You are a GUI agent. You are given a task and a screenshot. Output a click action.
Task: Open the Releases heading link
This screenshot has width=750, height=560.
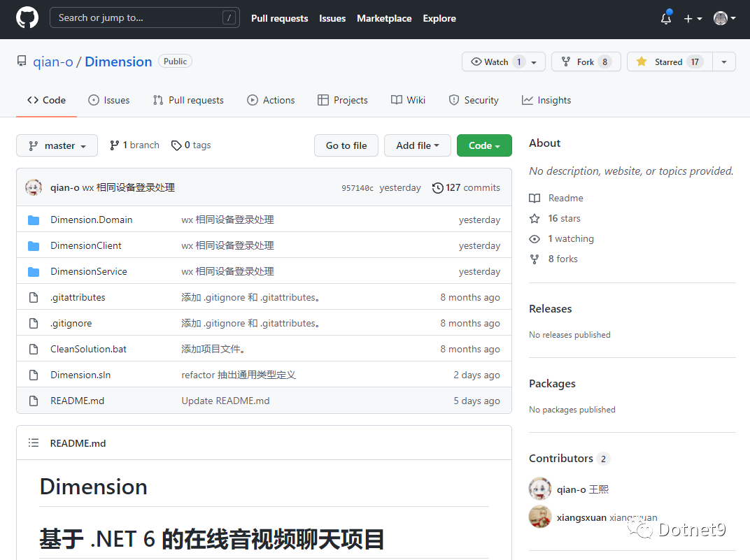[550, 309]
